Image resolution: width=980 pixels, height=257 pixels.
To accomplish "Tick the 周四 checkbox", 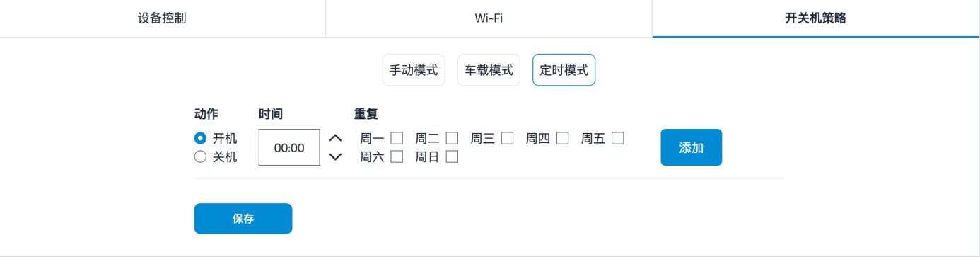I will (563, 138).
